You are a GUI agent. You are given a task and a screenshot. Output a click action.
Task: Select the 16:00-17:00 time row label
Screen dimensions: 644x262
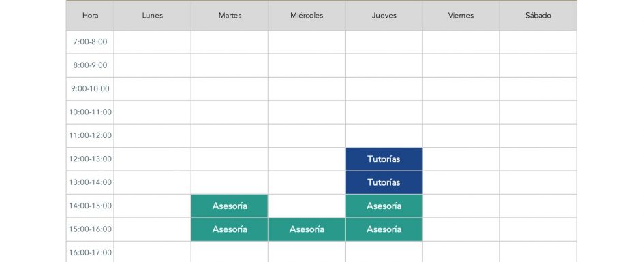tap(90, 252)
